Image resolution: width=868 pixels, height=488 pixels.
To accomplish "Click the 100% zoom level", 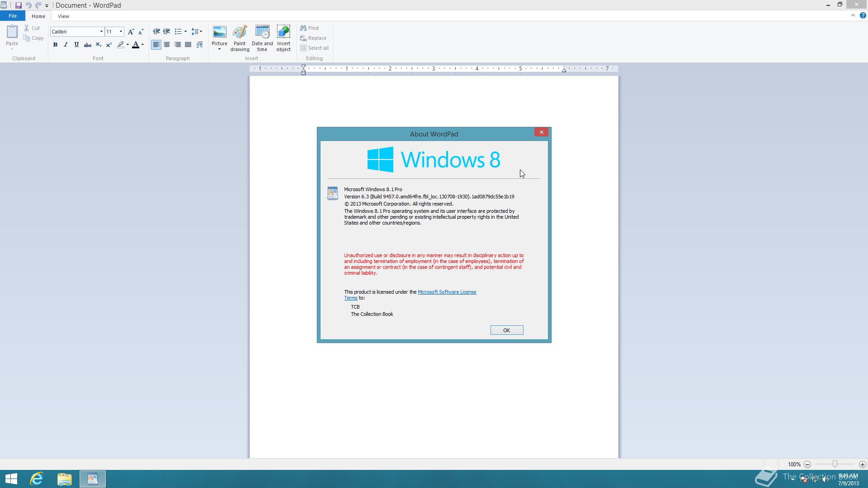I will tap(794, 465).
